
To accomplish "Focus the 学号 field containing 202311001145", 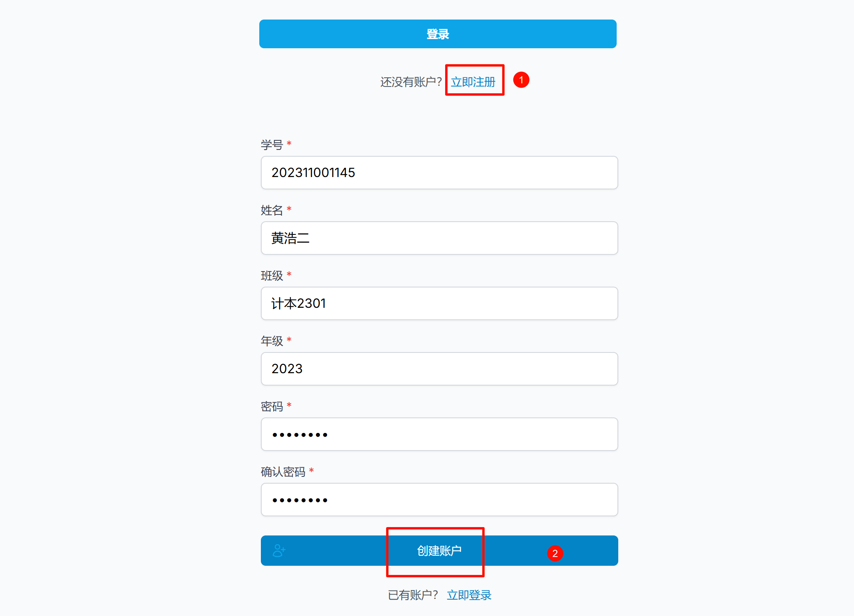I will [x=439, y=173].
